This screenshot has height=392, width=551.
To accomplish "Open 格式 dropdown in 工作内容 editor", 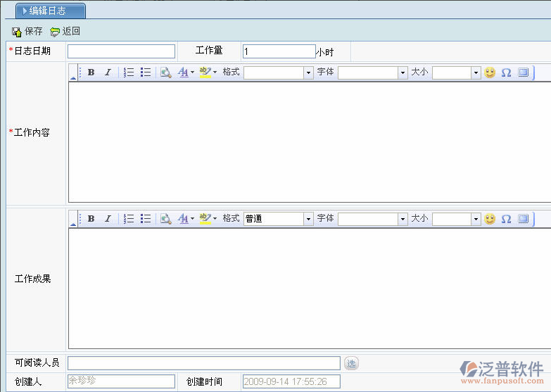I will pyautogui.click(x=278, y=72).
